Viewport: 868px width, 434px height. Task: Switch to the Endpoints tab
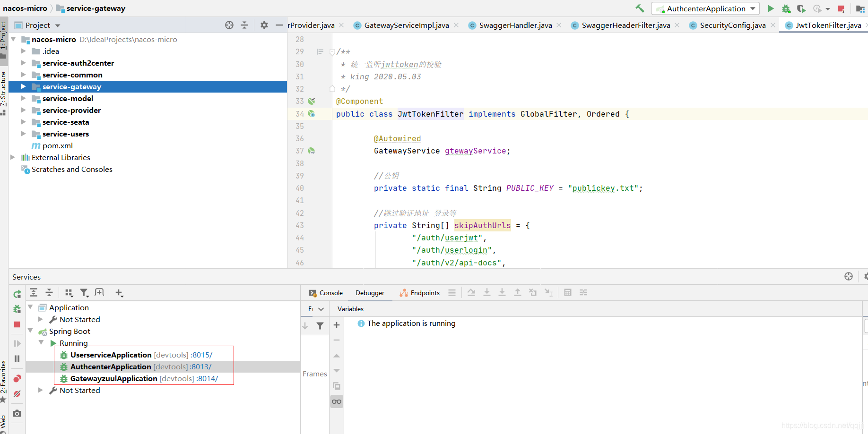(420, 293)
